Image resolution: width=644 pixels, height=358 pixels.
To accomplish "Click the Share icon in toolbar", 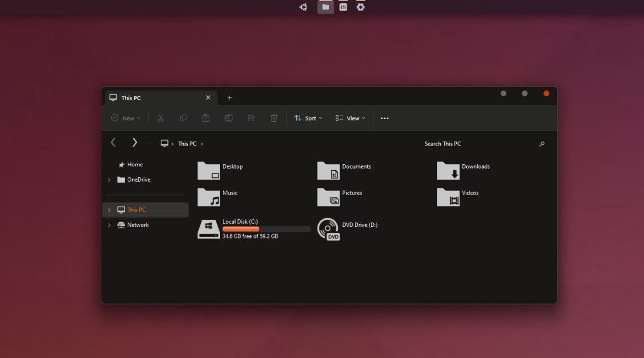I will pyautogui.click(x=251, y=118).
